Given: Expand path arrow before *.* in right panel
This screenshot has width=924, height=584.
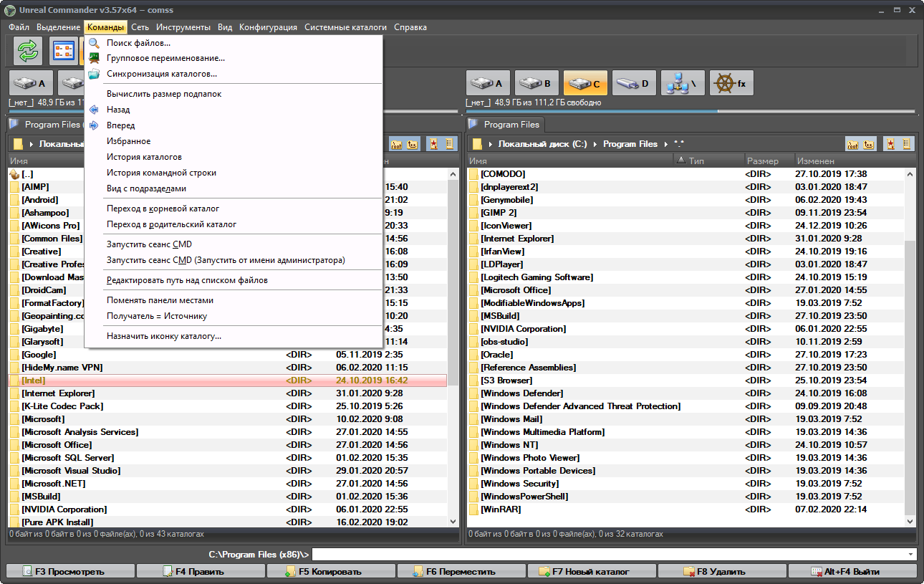Looking at the screenshot, I should click(666, 144).
